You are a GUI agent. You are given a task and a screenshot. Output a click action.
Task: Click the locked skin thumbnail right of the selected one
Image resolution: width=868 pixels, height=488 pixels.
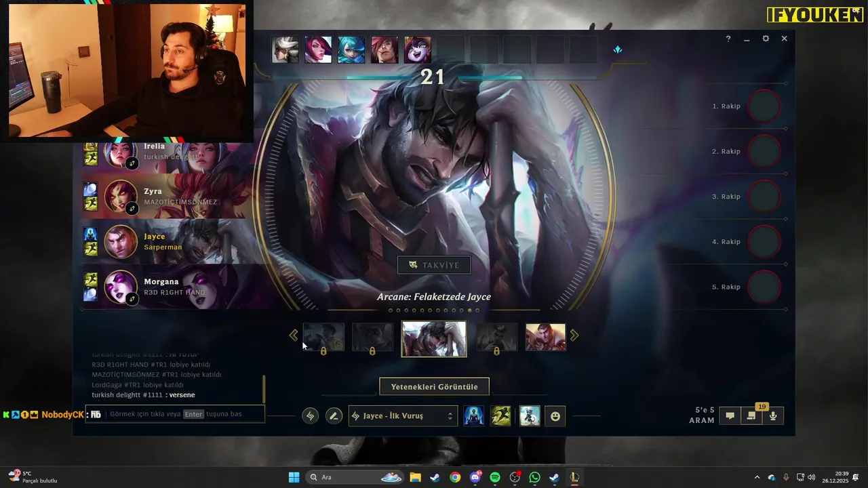[x=496, y=338]
